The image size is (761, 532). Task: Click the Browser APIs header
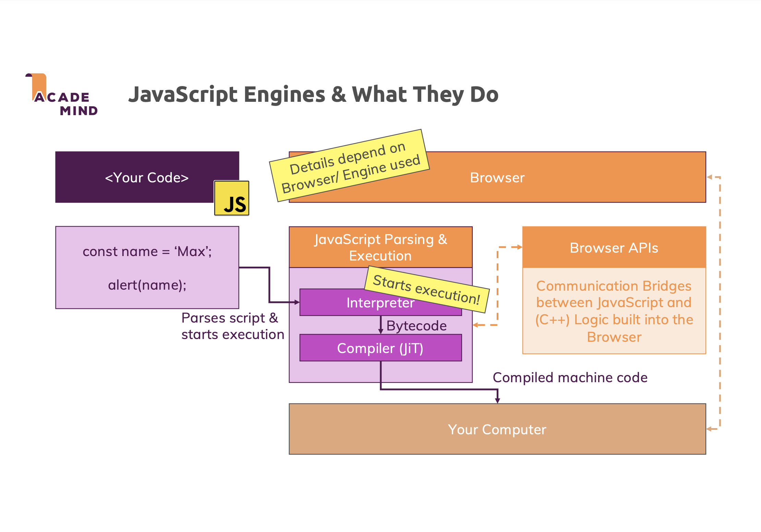[x=614, y=247]
